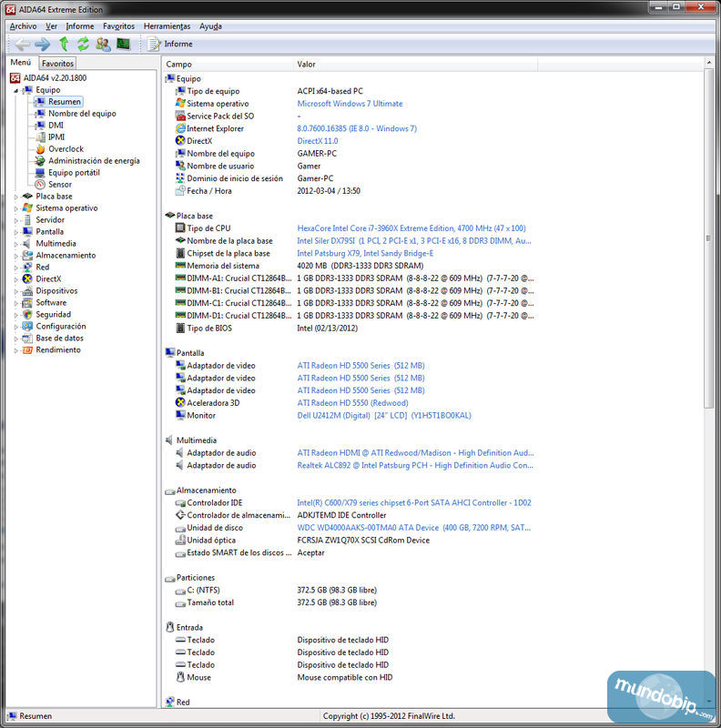Image resolution: width=721 pixels, height=728 pixels.
Task: Click the Forward arrow toolbar icon
Action: click(x=42, y=44)
